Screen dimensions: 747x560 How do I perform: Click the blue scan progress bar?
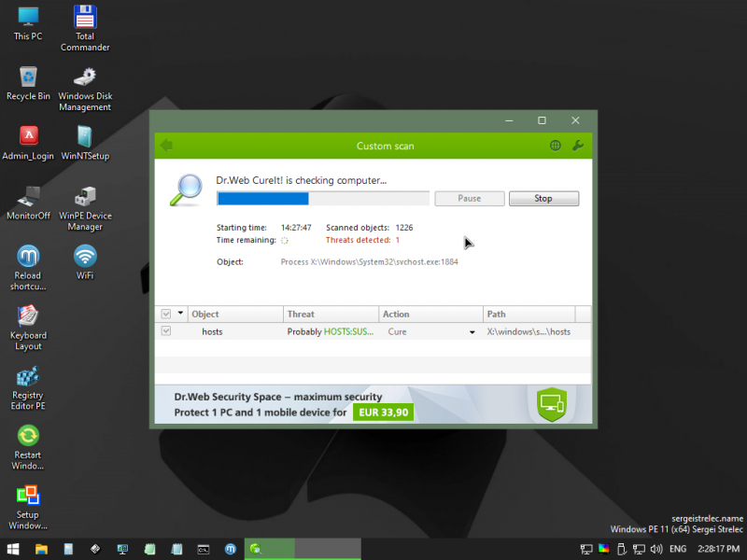[x=263, y=198]
